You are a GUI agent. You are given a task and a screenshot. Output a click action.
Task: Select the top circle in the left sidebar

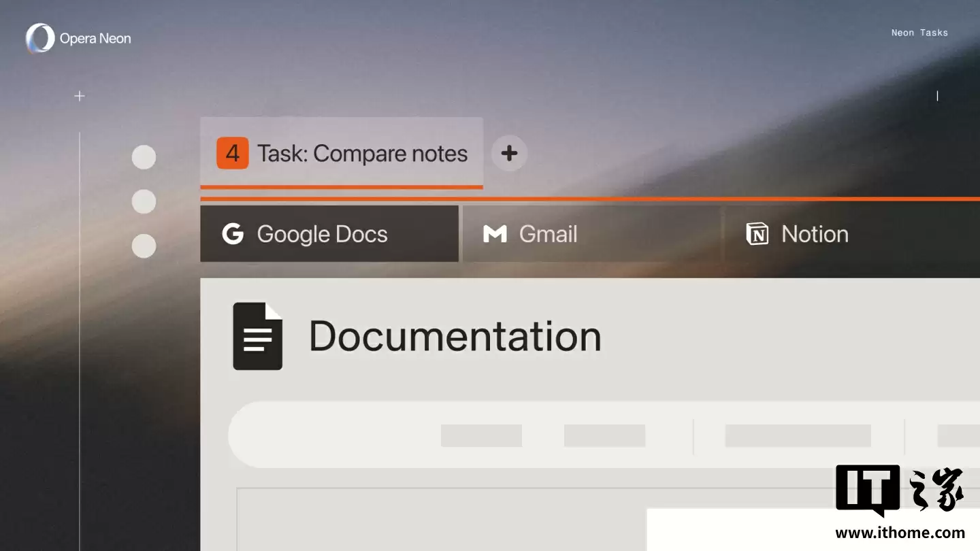(144, 157)
